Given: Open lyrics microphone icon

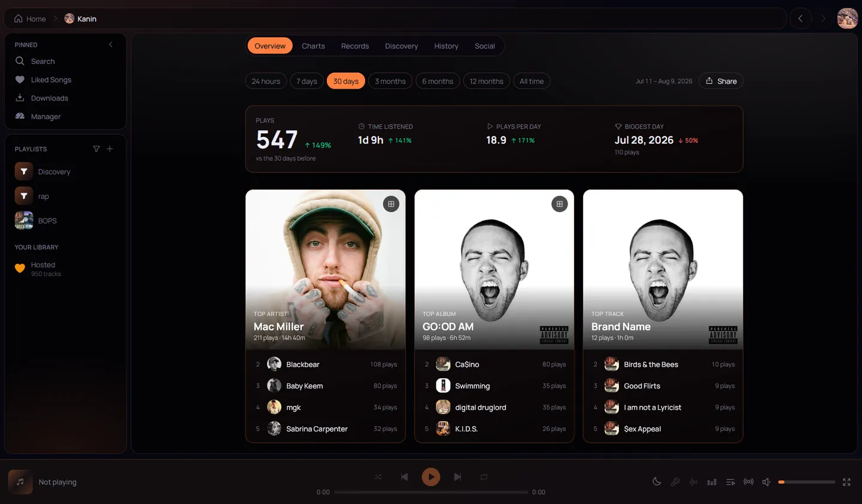Looking at the screenshot, I should (675, 482).
